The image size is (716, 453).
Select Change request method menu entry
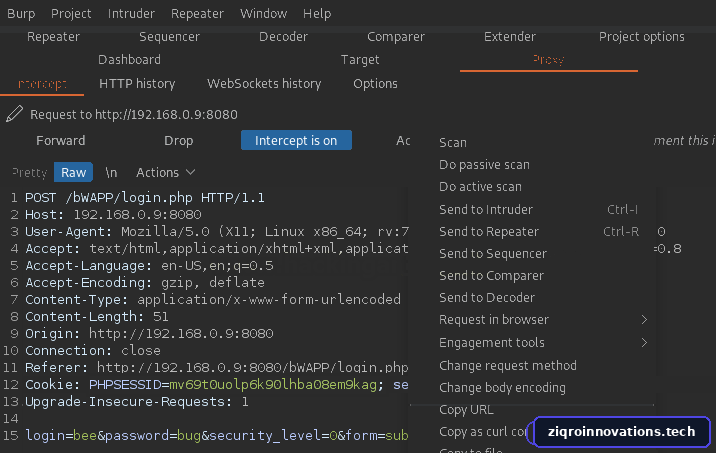pyautogui.click(x=508, y=365)
